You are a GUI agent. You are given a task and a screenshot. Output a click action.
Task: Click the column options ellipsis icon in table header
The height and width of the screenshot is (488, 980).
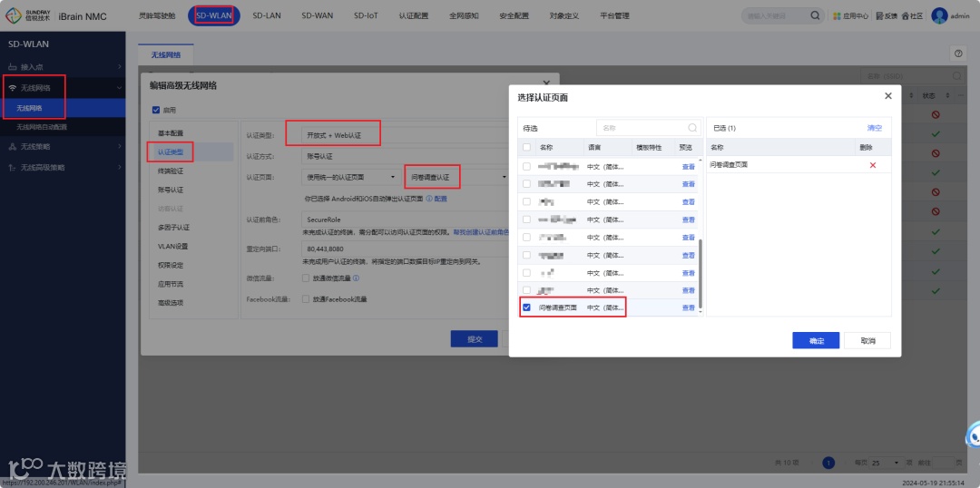coord(962,95)
